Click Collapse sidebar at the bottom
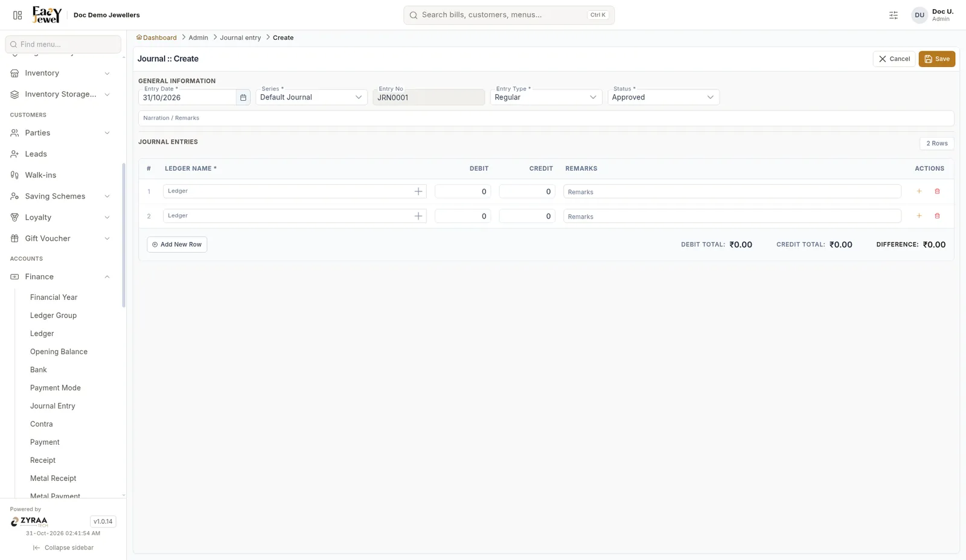This screenshot has width=966, height=560. coord(63,548)
